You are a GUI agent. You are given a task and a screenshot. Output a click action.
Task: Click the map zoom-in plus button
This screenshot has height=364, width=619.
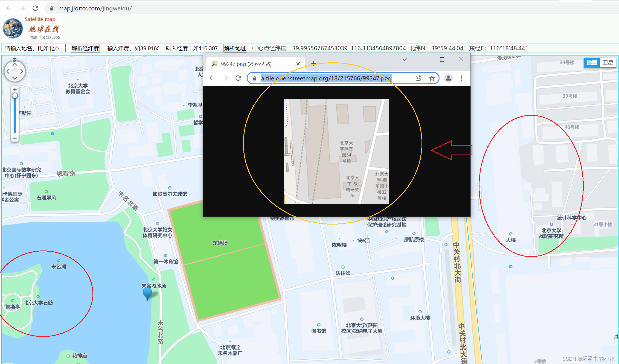pyautogui.click(x=15, y=89)
